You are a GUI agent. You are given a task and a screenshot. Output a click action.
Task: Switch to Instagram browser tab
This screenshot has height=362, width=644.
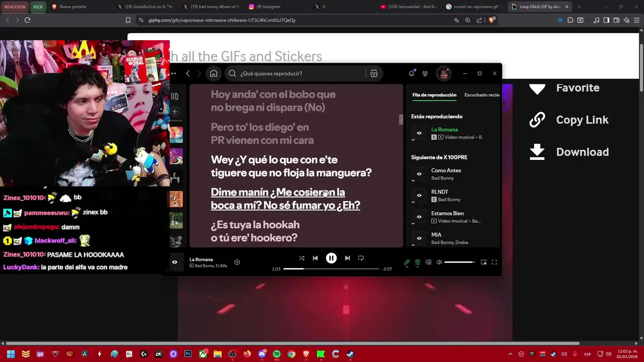tap(277, 7)
